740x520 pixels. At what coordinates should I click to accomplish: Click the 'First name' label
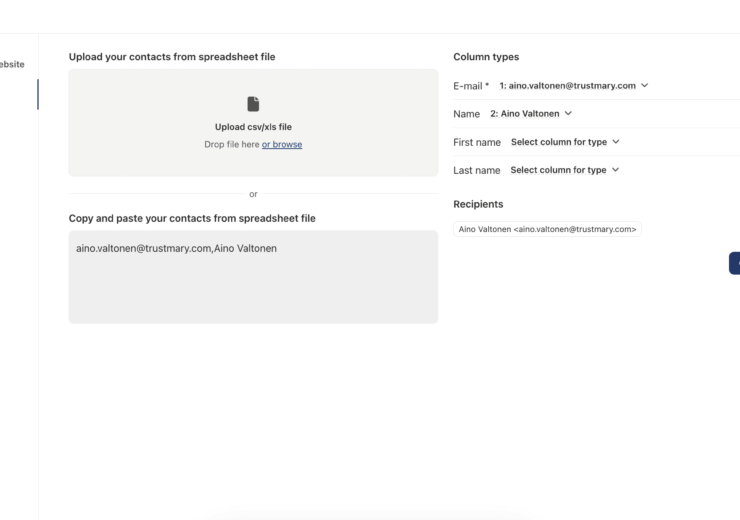click(x=477, y=142)
